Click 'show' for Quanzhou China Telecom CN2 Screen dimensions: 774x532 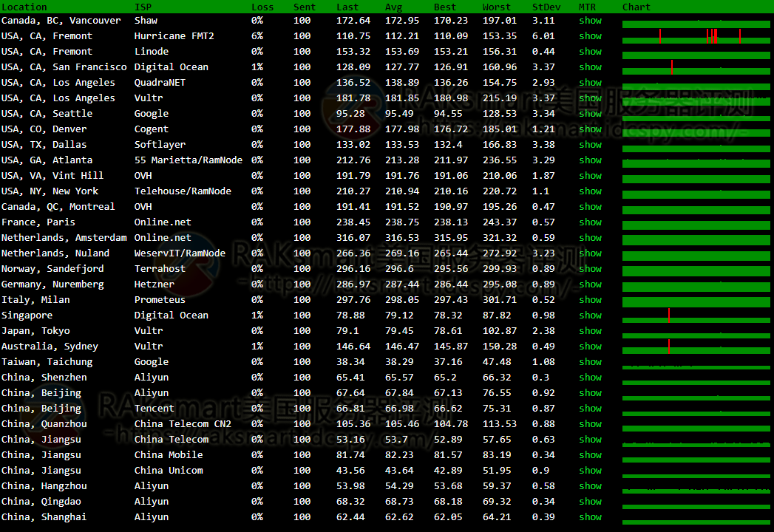coord(590,424)
